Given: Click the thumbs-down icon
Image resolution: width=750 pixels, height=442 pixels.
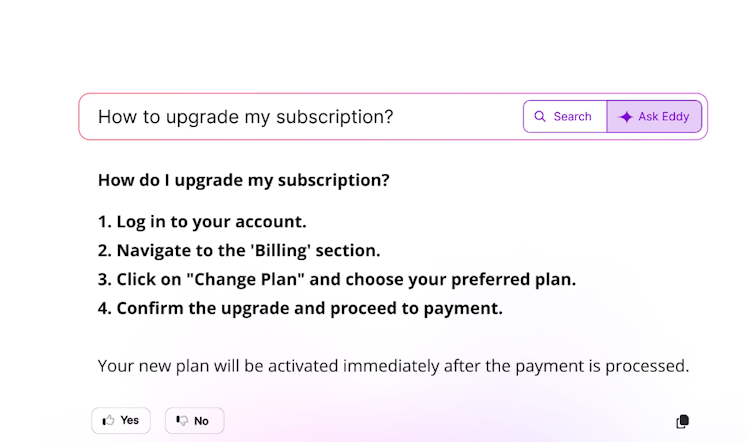Looking at the screenshot, I should pos(182,421).
